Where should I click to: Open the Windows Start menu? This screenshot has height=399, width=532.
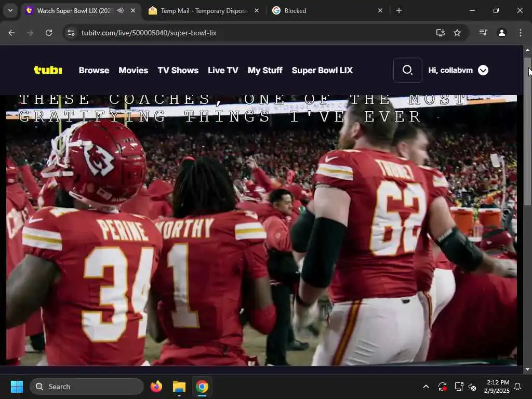(17, 387)
